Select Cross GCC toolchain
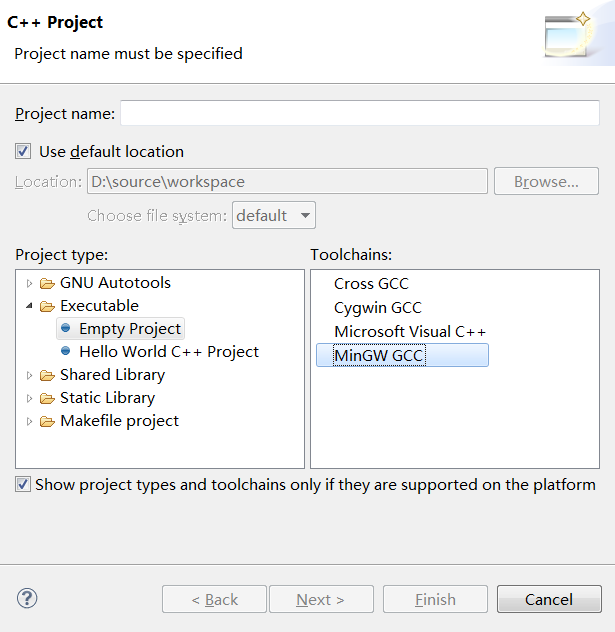This screenshot has width=615, height=632. click(371, 284)
